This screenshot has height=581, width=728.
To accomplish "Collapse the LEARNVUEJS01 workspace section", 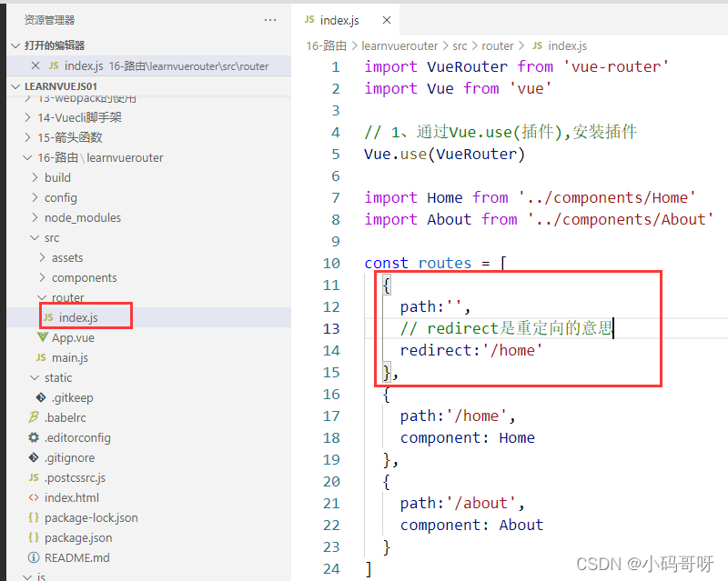I will [x=16, y=86].
